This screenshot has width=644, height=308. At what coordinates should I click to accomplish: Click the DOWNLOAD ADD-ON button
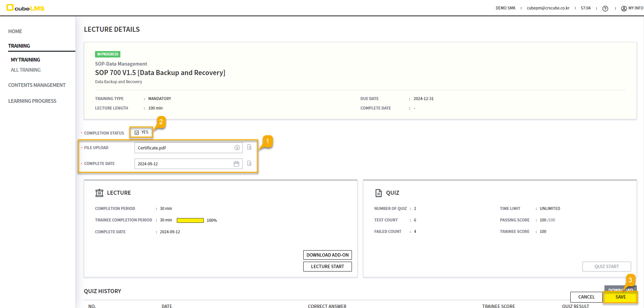pyautogui.click(x=327, y=255)
